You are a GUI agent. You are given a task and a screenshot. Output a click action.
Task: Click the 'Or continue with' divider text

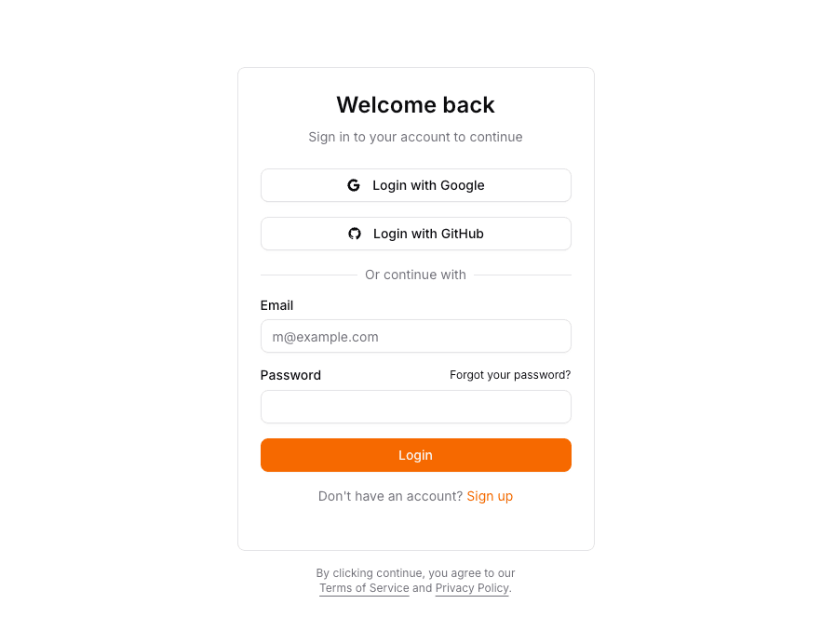pyautogui.click(x=415, y=275)
